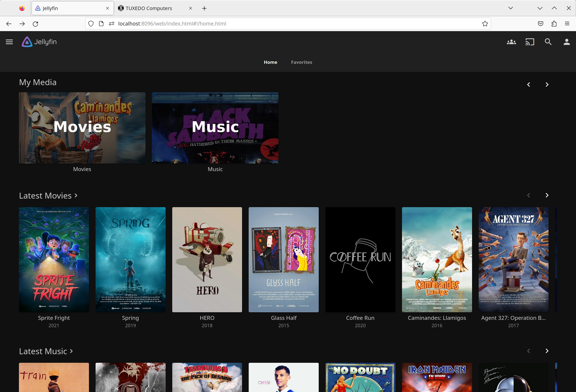This screenshot has width=576, height=392.
Task: Open the connection permissions icon in address bar
Action: [x=111, y=24]
